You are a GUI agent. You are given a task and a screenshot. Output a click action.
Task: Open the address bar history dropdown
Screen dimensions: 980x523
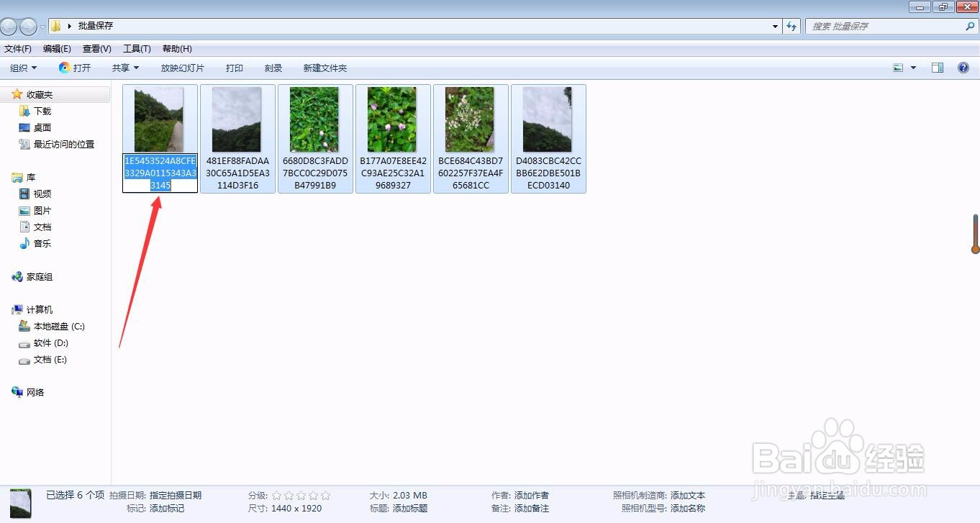coord(775,27)
